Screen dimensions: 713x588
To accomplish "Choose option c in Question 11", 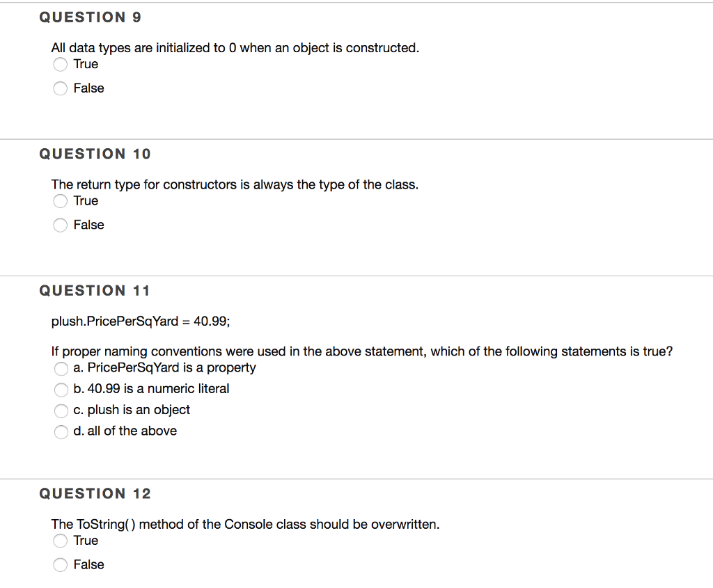I will point(61,411).
